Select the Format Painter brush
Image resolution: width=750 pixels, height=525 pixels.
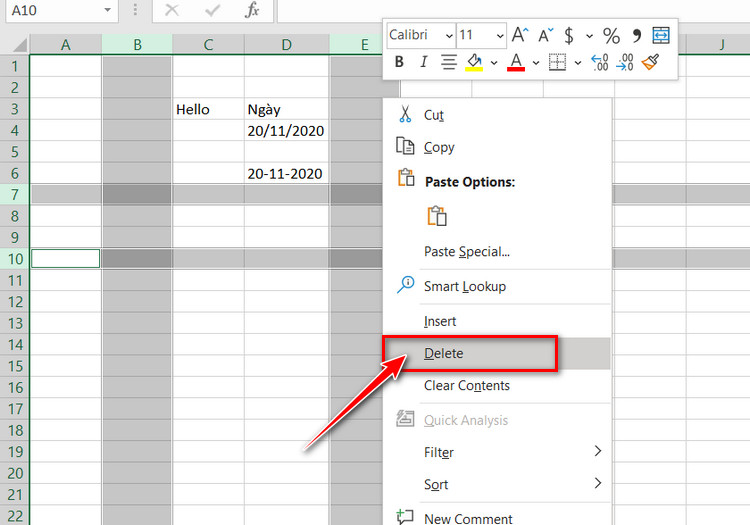click(650, 62)
